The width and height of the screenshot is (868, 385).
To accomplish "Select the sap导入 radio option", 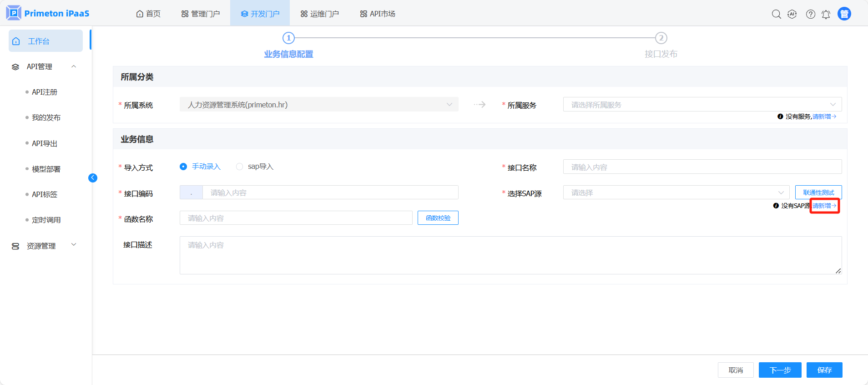I will (x=239, y=167).
